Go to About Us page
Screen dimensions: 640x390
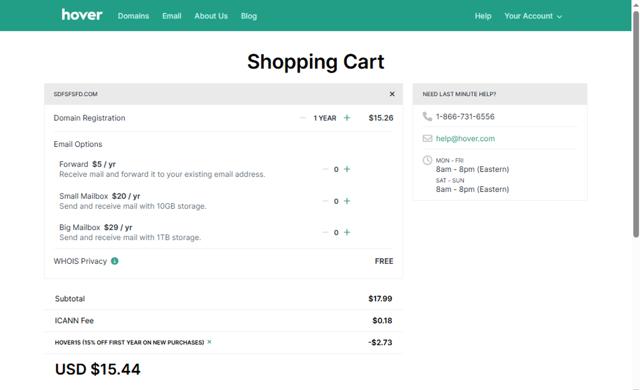(211, 16)
